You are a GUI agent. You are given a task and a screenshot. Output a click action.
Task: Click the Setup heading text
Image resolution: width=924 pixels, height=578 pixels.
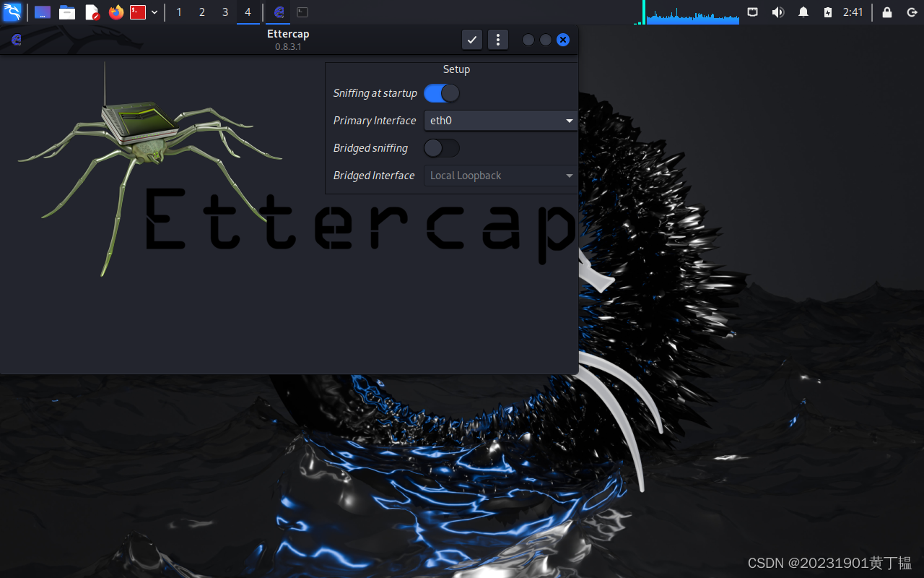[456, 69]
